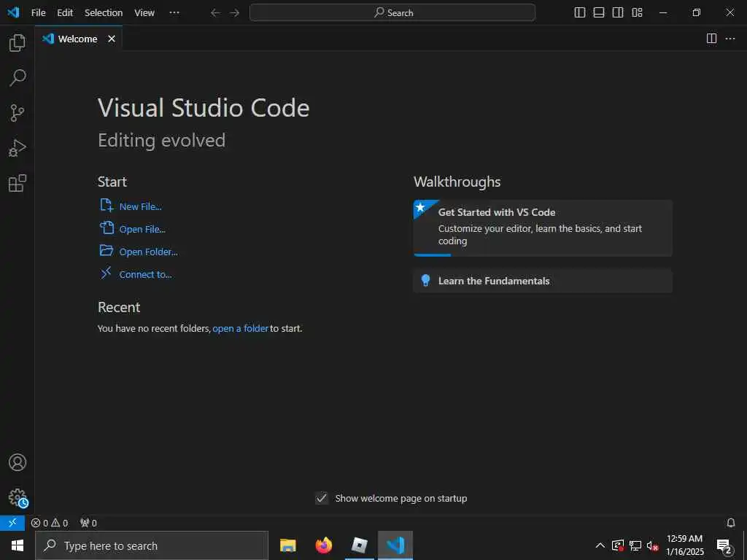Close the Welcome tab
The image size is (747, 560).
click(x=112, y=39)
